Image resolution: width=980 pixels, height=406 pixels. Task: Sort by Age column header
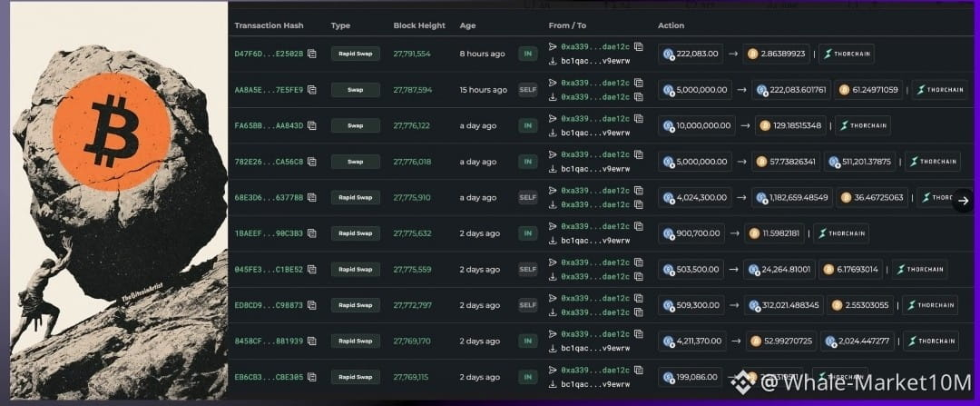(x=468, y=25)
